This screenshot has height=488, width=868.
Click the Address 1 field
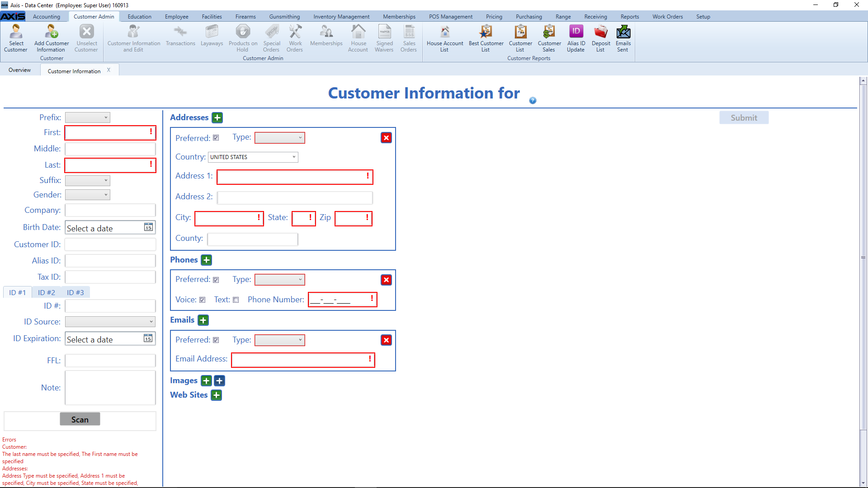coord(295,177)
